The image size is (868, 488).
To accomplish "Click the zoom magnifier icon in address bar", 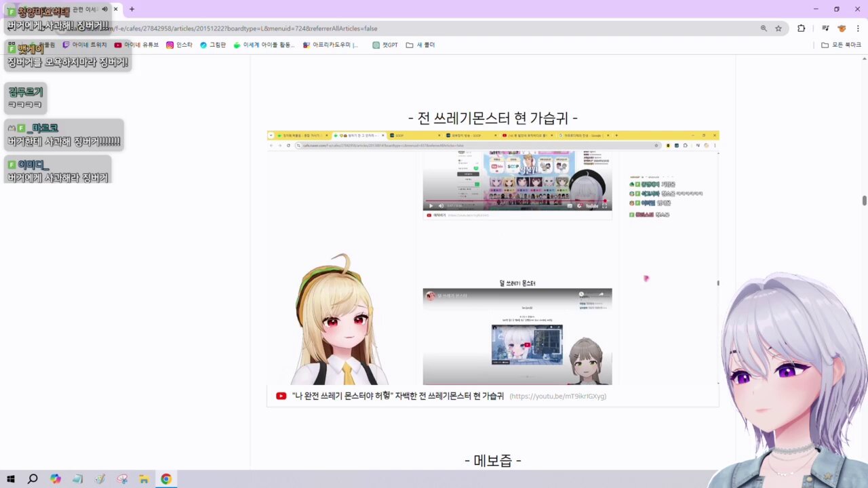I will pyautogui.click(x=764, y=28).
